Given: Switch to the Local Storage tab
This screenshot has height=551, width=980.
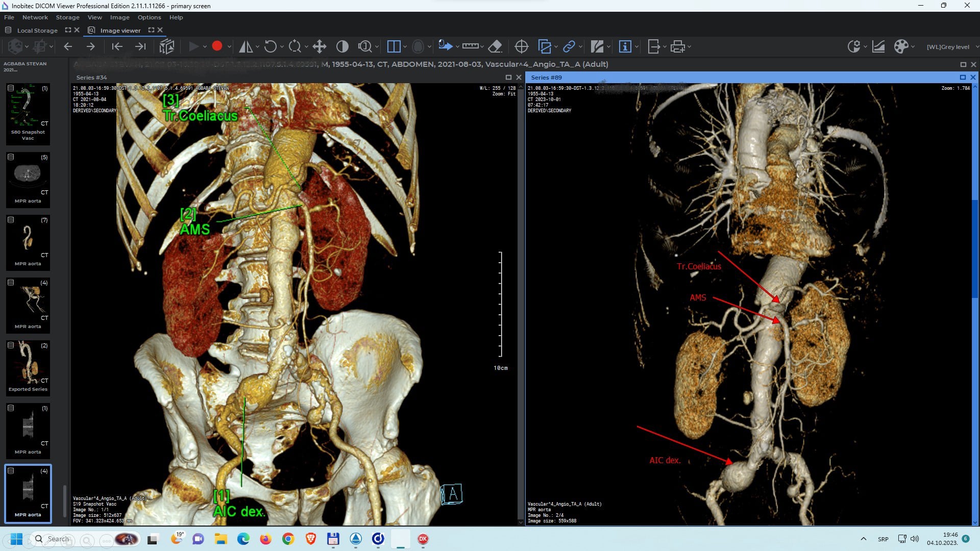Looking at the screenshot, I should pos(37,31).
